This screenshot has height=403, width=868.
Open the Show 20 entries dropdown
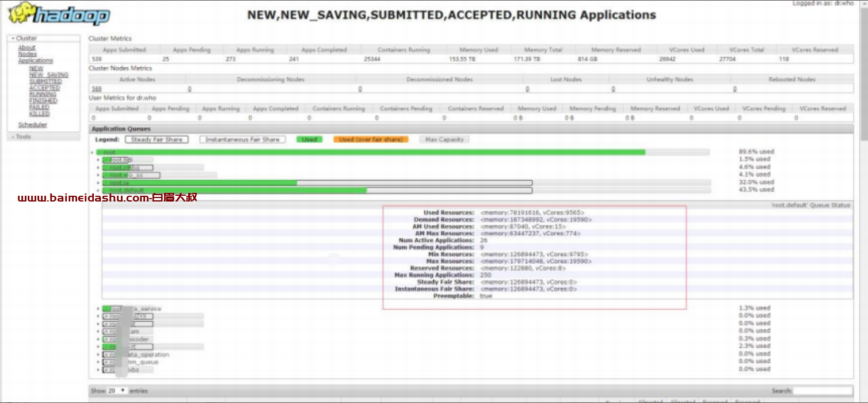[x=117, y=390]
